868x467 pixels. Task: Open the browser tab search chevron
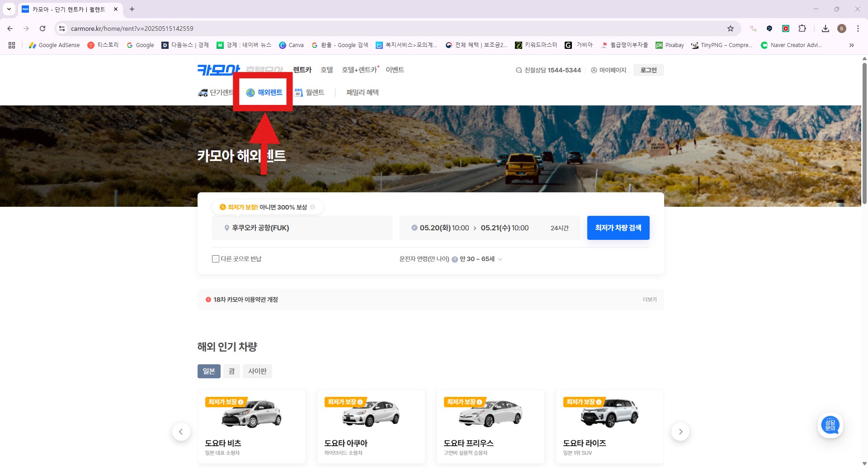[x=9, y=9]
